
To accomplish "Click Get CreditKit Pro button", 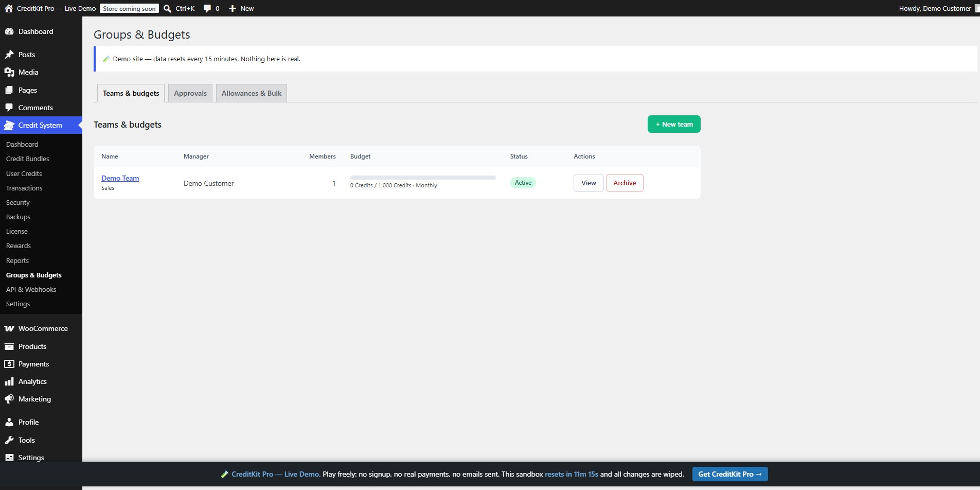I will click(x=730, y=474).
